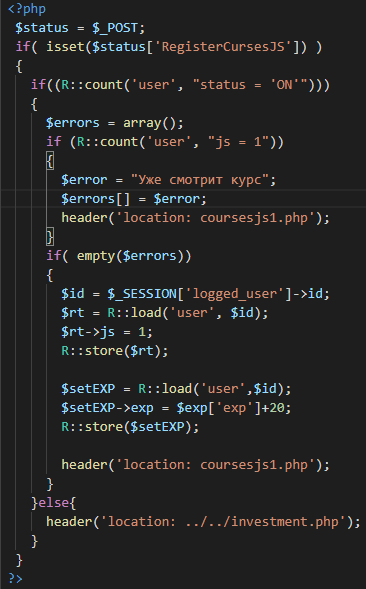Screen dimensions: 366x589
Task: Click the "js = 1" string
Action: 239,142
